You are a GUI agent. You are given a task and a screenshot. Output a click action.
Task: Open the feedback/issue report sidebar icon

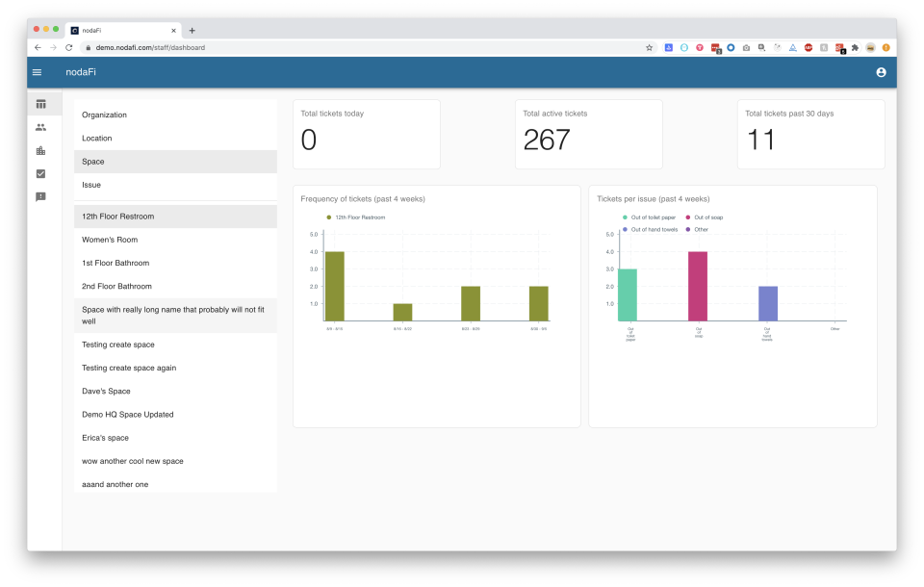coord(40,197)
